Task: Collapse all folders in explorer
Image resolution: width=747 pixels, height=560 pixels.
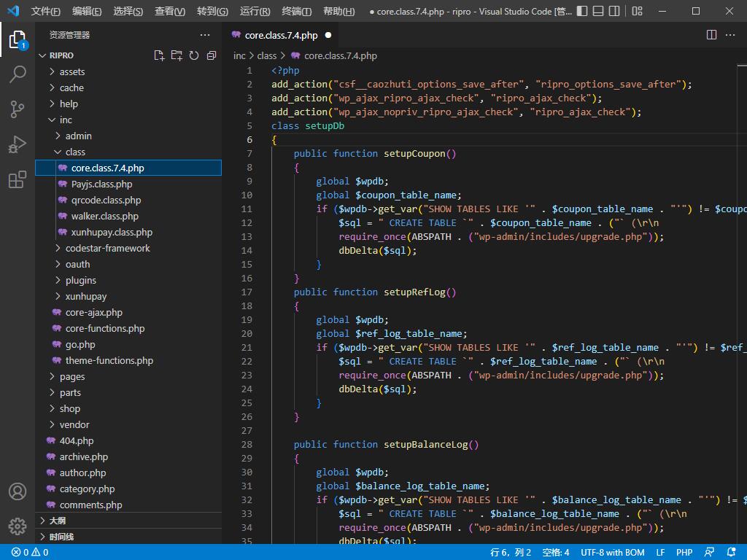Action: click(212, 55)
